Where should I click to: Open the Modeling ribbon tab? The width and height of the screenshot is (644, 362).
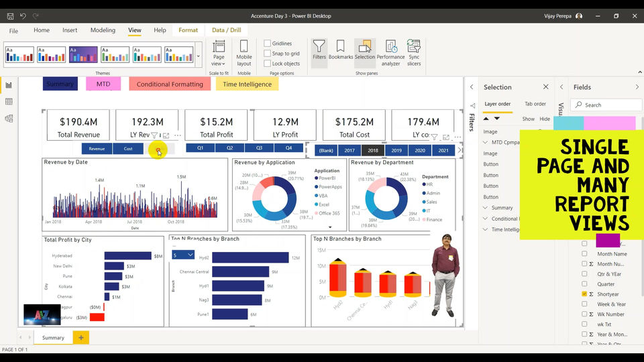click(103, 30)
